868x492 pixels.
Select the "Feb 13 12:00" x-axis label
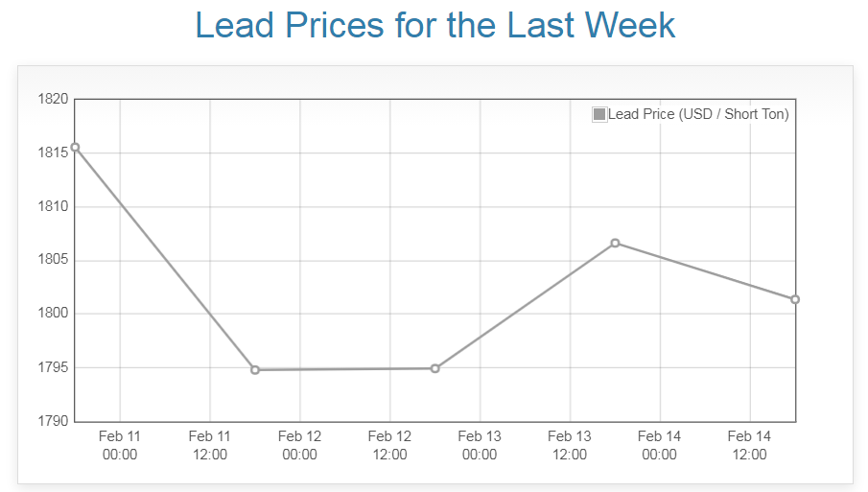pyautogui.click(x=570, y=445)
